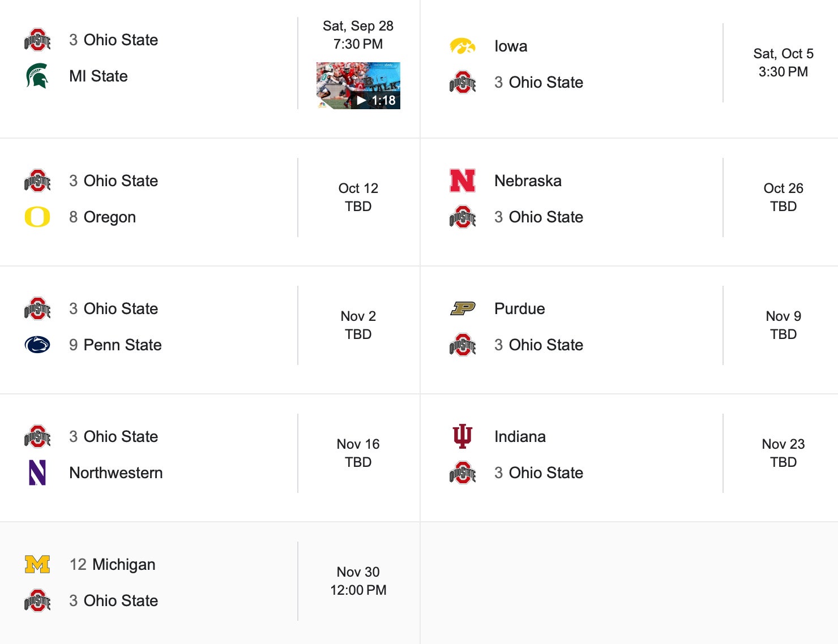The width and height of the screenshot is (838, 644).
Task: Select the 12 Michigan team entry
Action: click(x=113, y=564)
